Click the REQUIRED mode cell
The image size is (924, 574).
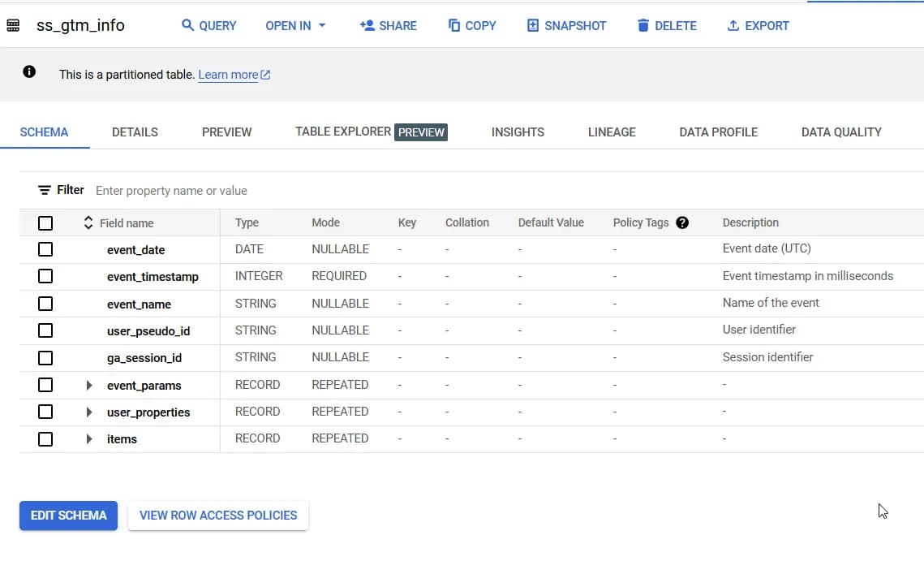click(339, 275)
